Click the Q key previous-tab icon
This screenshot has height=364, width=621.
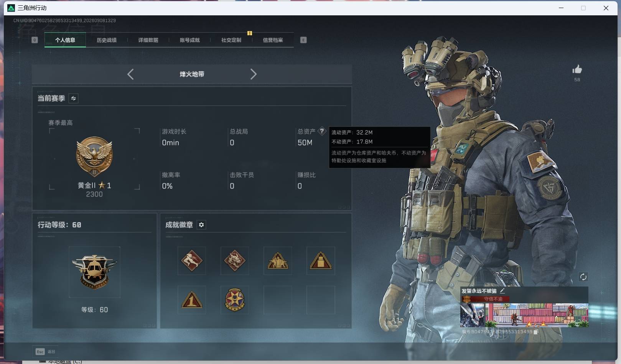(35, 40)
